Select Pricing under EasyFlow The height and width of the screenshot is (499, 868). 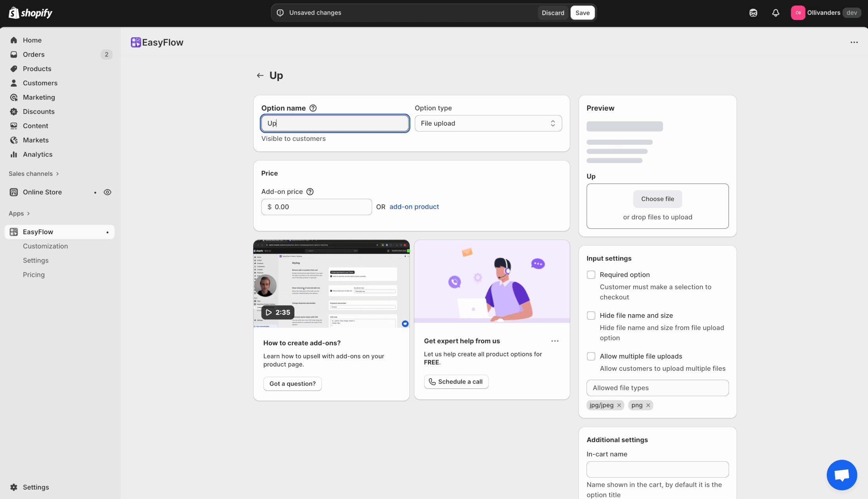pyautogui.click(x=34, y=274)
